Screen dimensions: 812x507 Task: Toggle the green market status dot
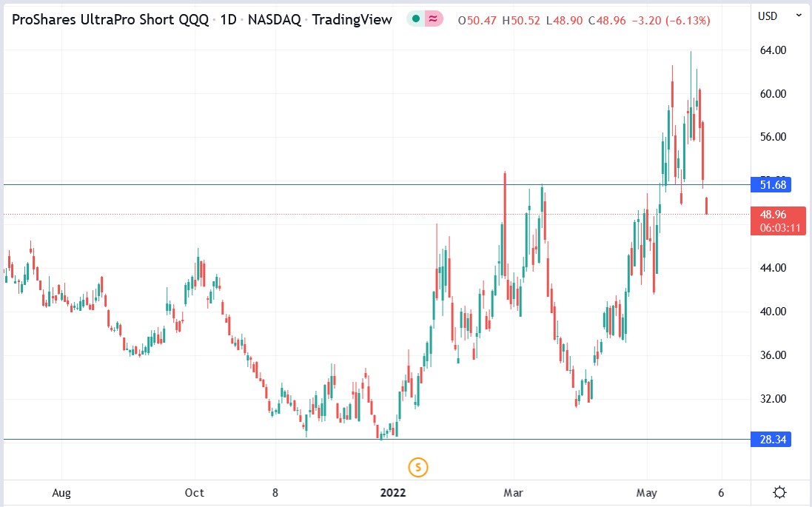tap(415, 19)
